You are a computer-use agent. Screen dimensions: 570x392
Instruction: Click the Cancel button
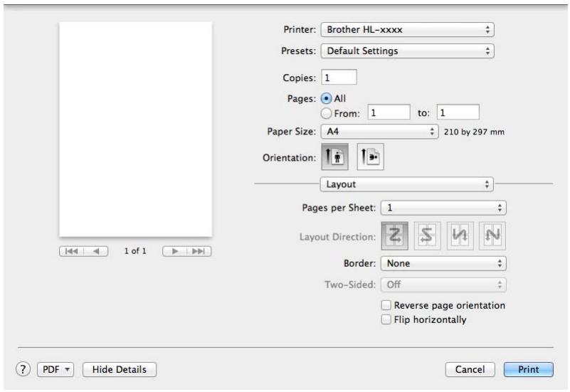[x=470, y=369]
